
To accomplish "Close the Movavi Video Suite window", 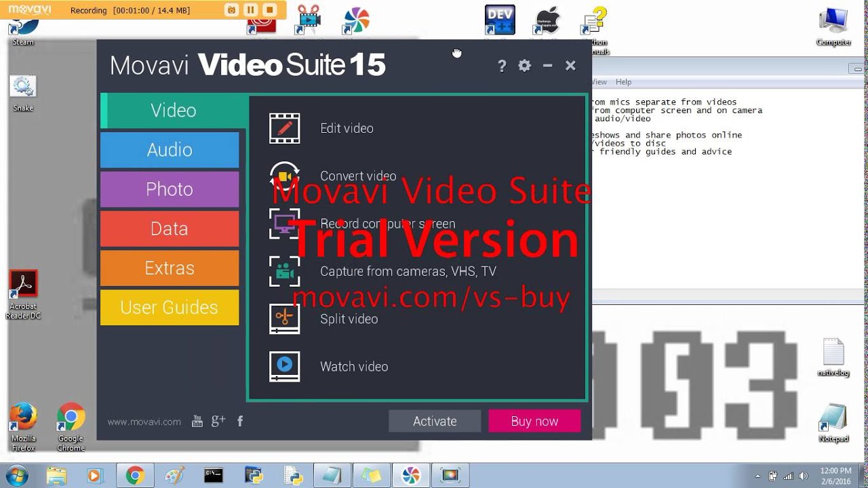I will click(570, 66).
